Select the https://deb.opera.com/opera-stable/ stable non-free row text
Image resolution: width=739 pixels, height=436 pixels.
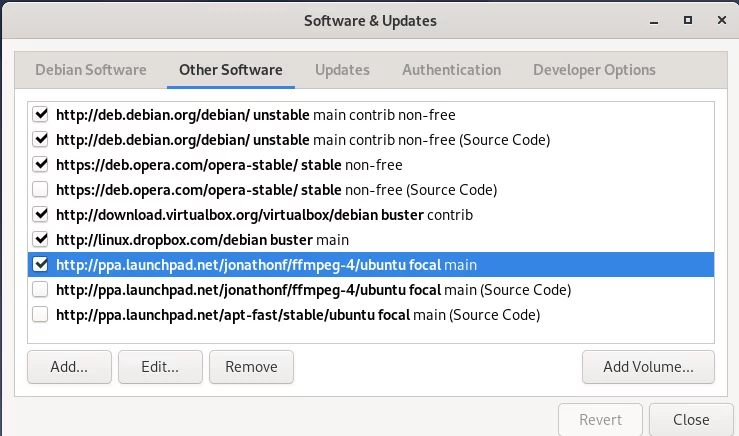click(x=229, y=165)
